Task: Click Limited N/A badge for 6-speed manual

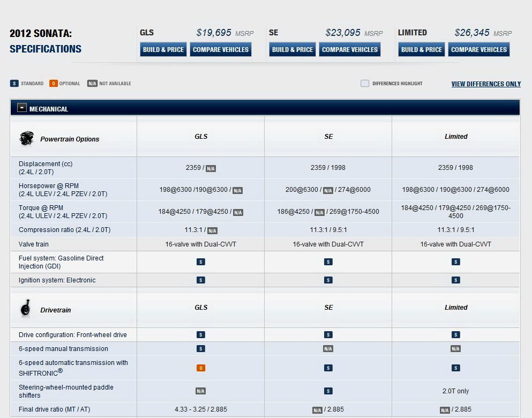Action: [456, 349]
